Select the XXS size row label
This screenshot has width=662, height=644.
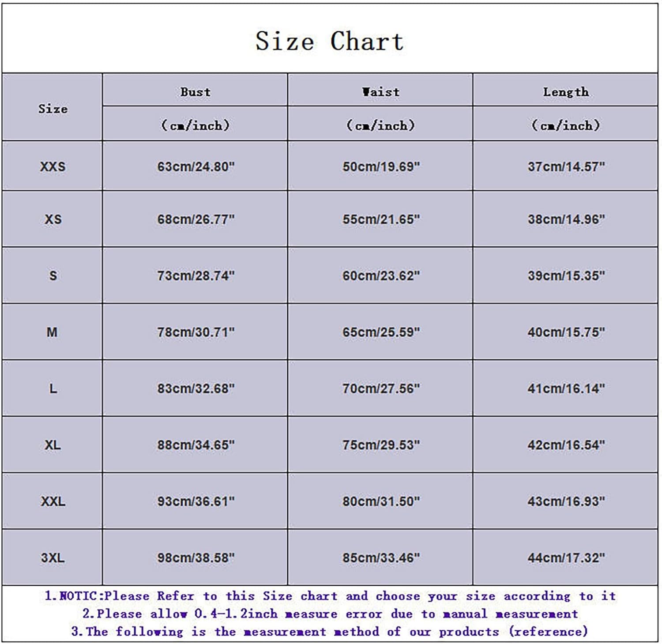(53, 166)
